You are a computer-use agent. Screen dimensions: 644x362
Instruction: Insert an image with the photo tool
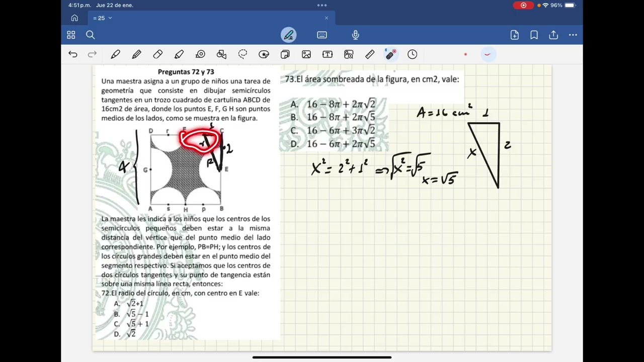[306, 54]
